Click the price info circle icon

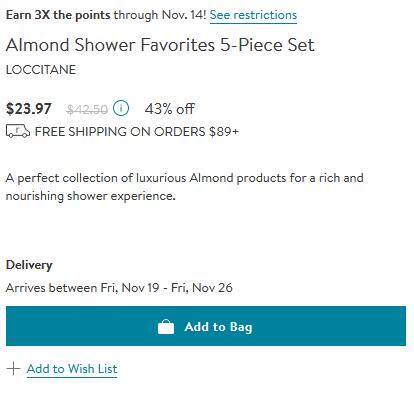(121, 108)
